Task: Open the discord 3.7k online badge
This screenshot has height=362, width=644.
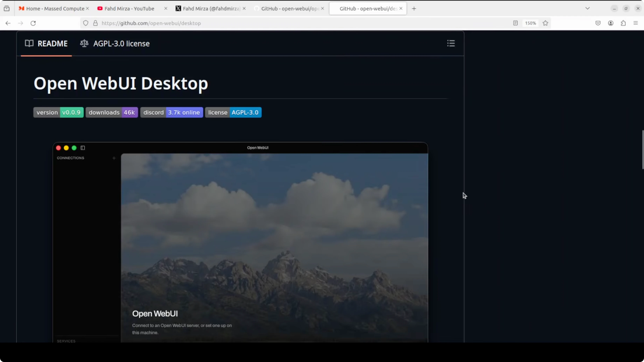Action: (171, 112)
